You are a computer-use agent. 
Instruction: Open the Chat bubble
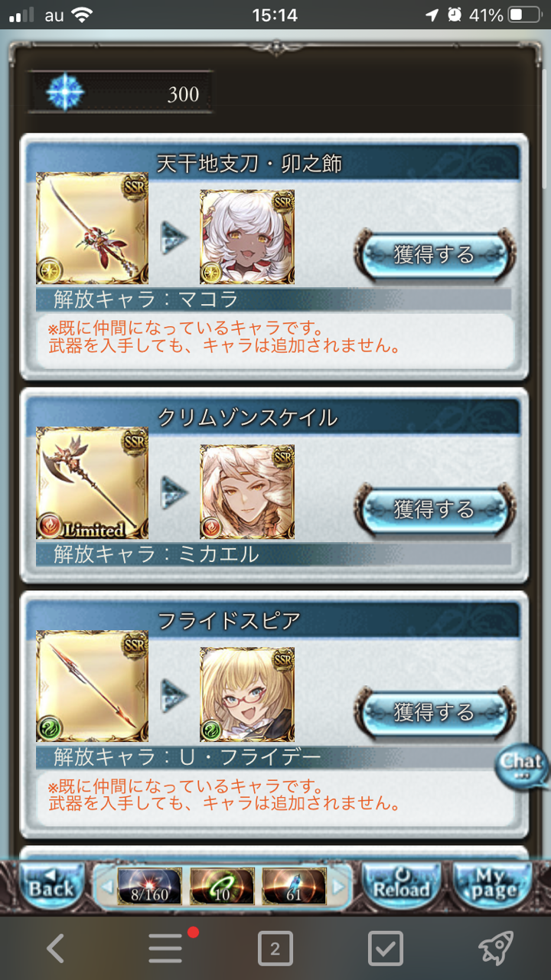523,766
